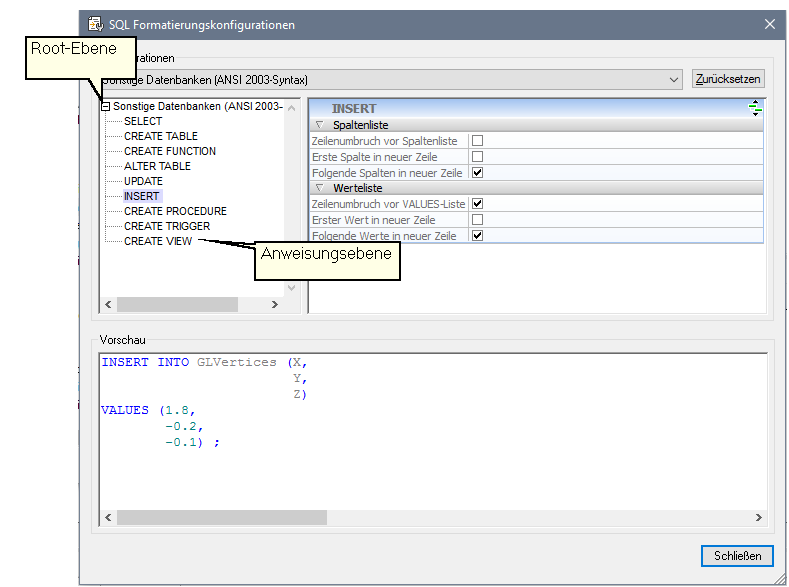Image resolution: width=789 pixels, height=587 pixels.
Task: Click the Zurücksetzen button
Action: tap(728, 79)
